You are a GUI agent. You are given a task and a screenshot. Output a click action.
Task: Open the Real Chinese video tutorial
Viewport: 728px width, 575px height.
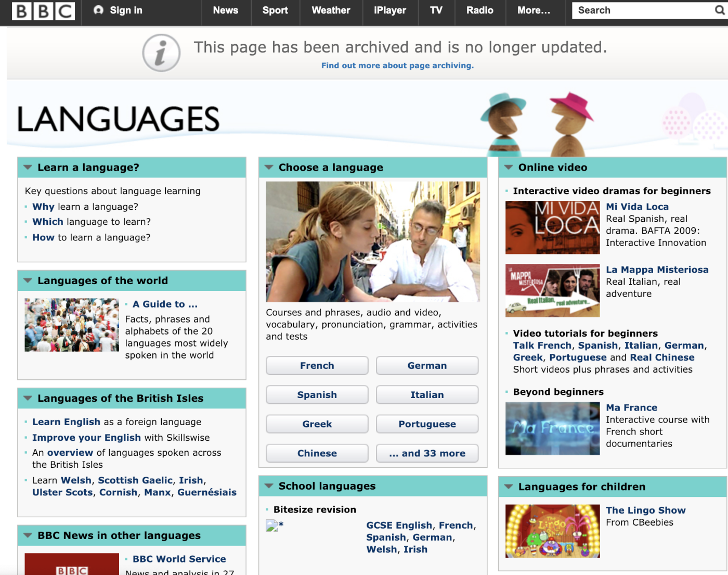[x=662, y=357]
